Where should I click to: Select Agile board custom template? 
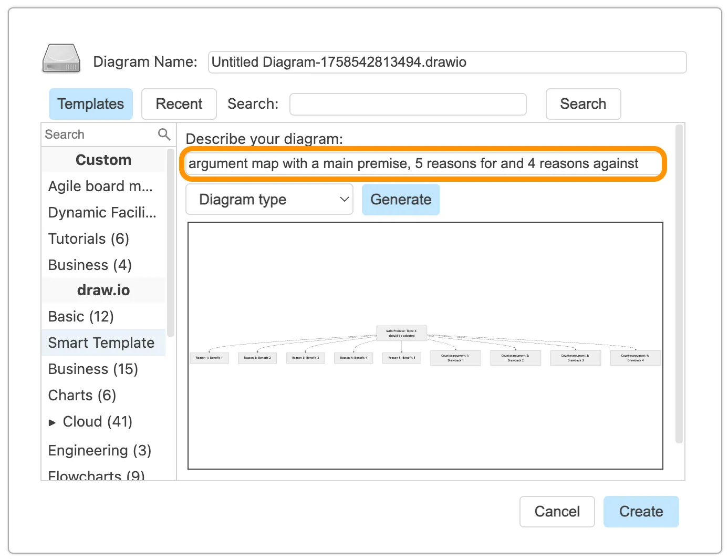100,186
